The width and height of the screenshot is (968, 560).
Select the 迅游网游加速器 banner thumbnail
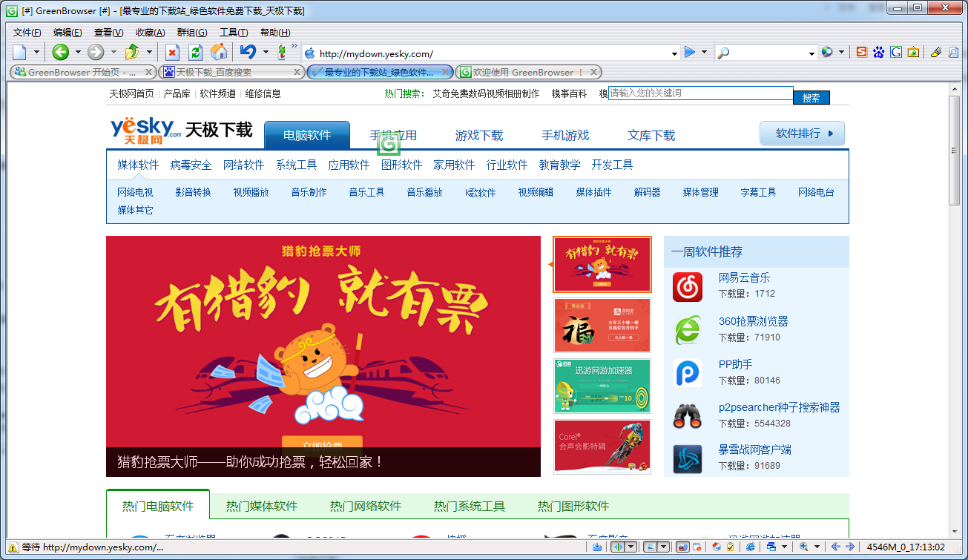click(x=602, y=386)
